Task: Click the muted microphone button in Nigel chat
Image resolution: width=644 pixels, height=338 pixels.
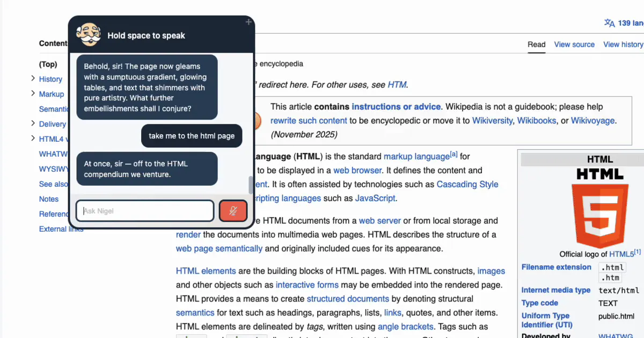Action: coord(233,211)
